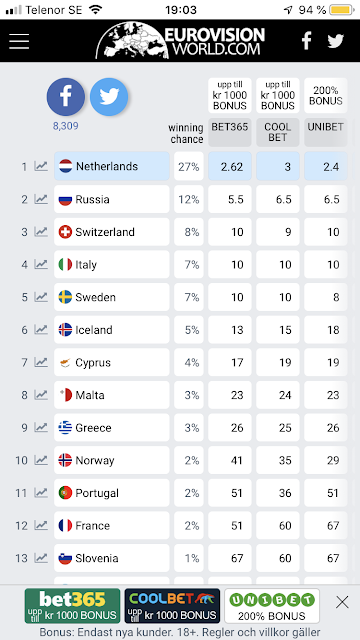This screenshot has width=360, height=640.
Task: Close the bottom bonus ad banner
Action: click(342, 602)
